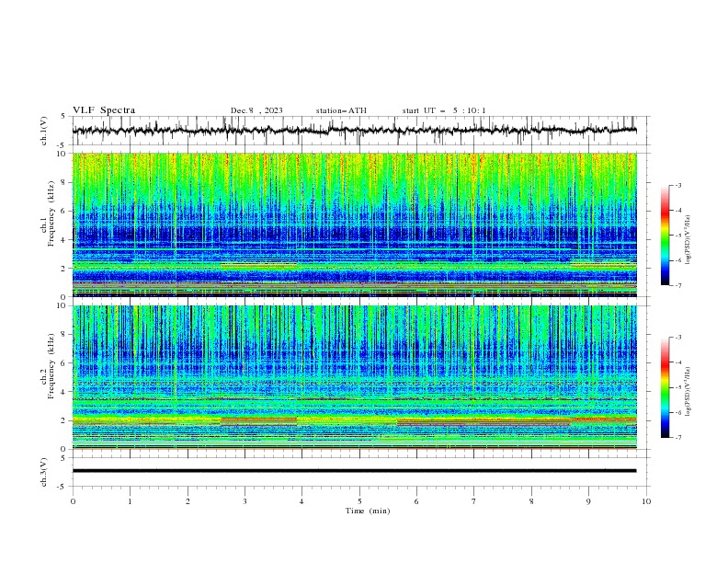Click the ch.1 'Frequency (kHz)' axis label
The height and width of the screenshot is (563, 728).
click(51, 213)
